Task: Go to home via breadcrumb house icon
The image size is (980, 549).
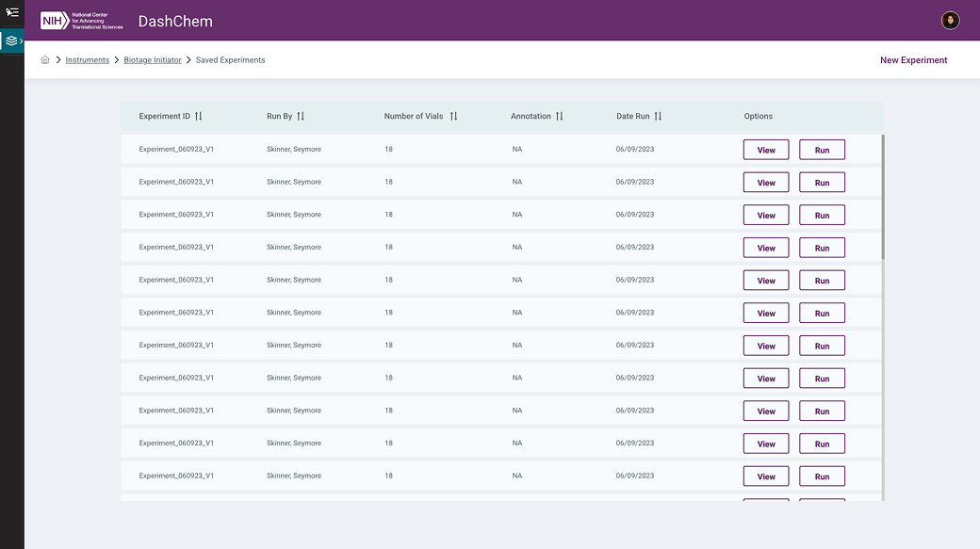Action: [x=45, y=60]
